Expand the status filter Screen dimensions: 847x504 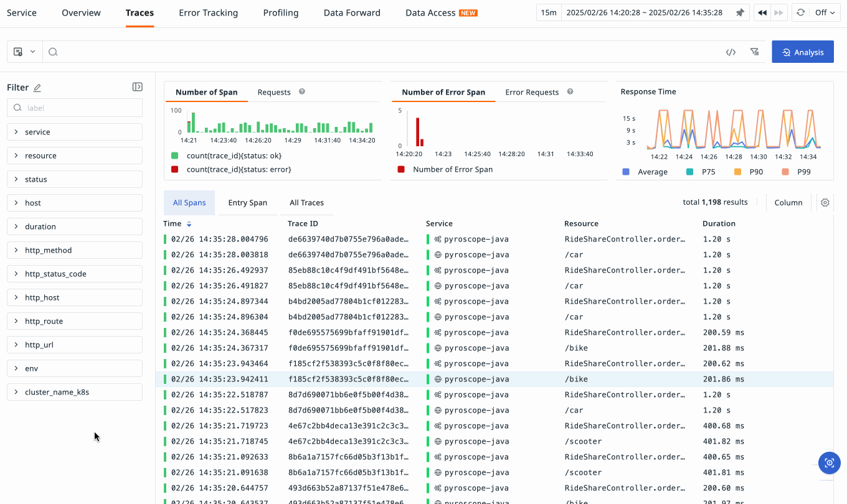pyautogui.click(x=75, y=179)
